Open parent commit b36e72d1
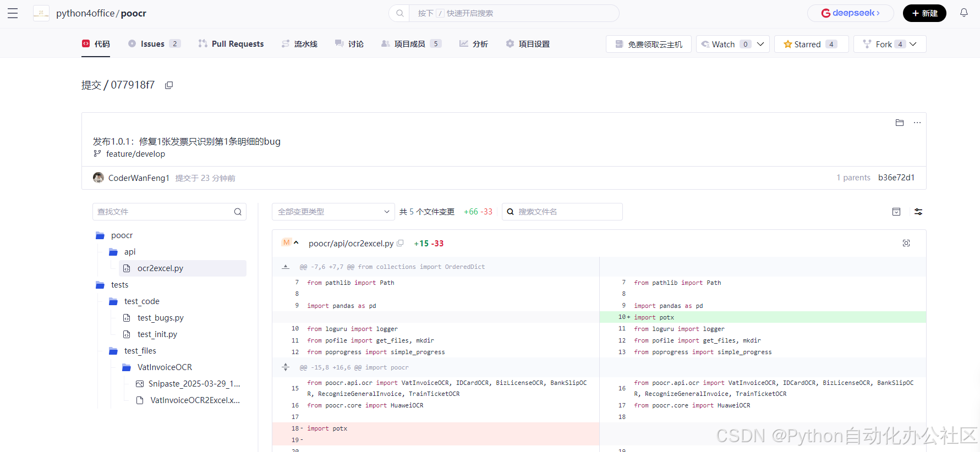 (x=896, y=178)
